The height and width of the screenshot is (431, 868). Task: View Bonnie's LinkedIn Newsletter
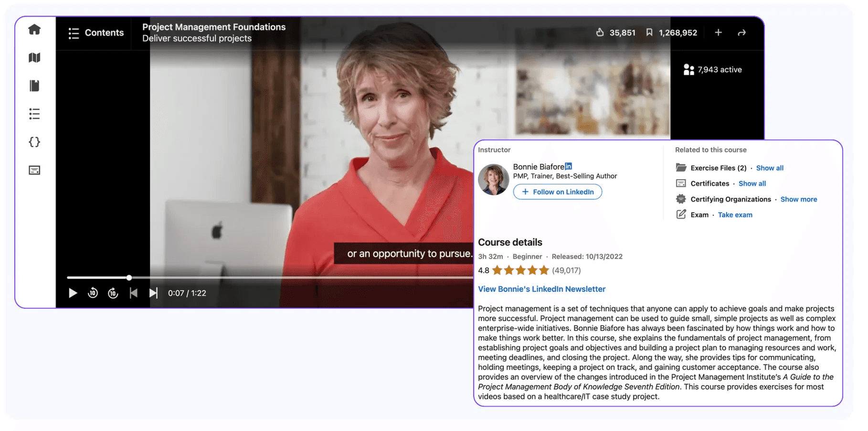tap(541, 289)
